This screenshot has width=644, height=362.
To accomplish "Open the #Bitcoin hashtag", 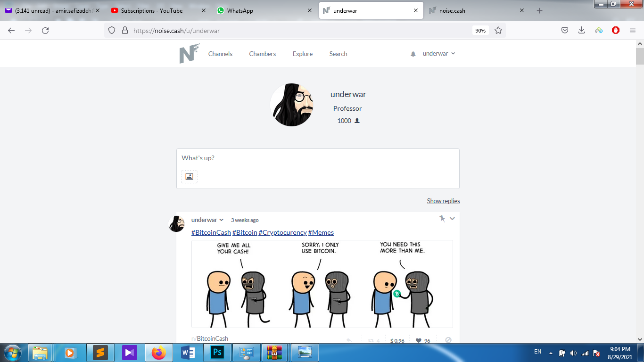I will [245, 232].
